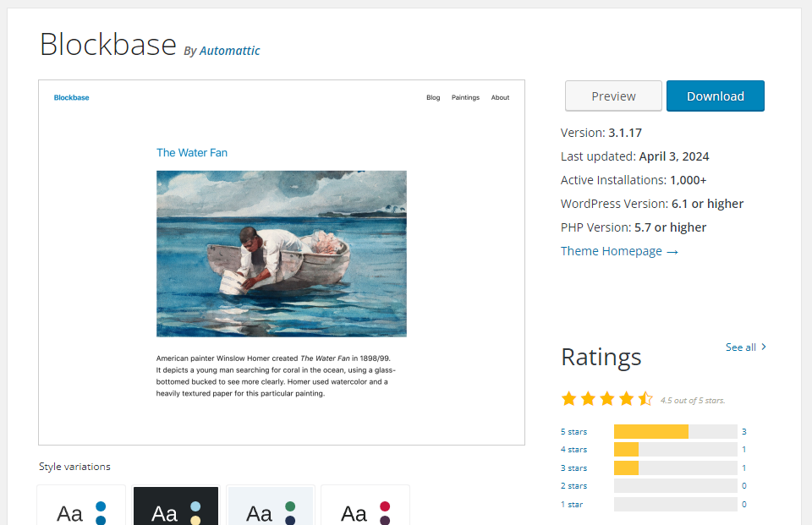Click Blog in the preview navigation
The image size is (812, 525).
tap(433, 97)
